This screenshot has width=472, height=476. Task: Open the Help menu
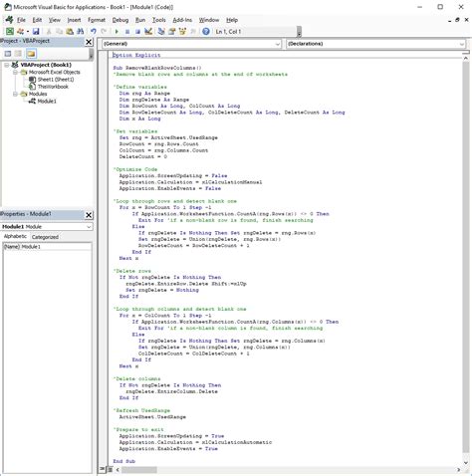232,20
